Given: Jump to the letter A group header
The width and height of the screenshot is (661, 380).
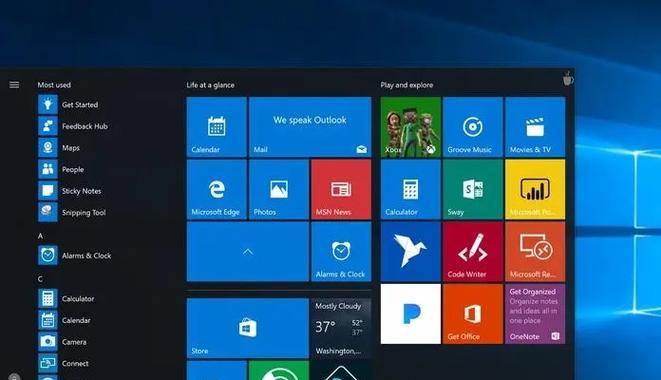Looking at the screenshot, I should [40, 236].
